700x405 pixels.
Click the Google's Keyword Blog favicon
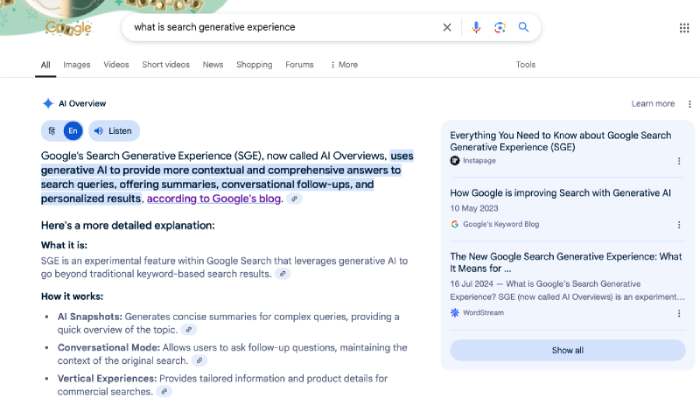[454, 224]
